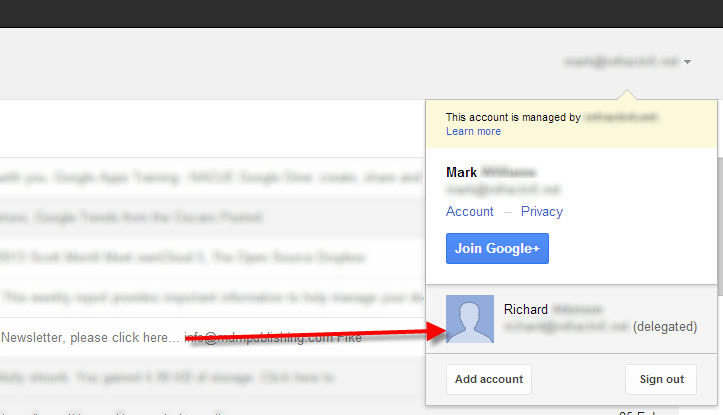Image resolution: width=723 pixels, height=415 pixels.
Task: Click the Add account button
Action: tap(489, 379)
